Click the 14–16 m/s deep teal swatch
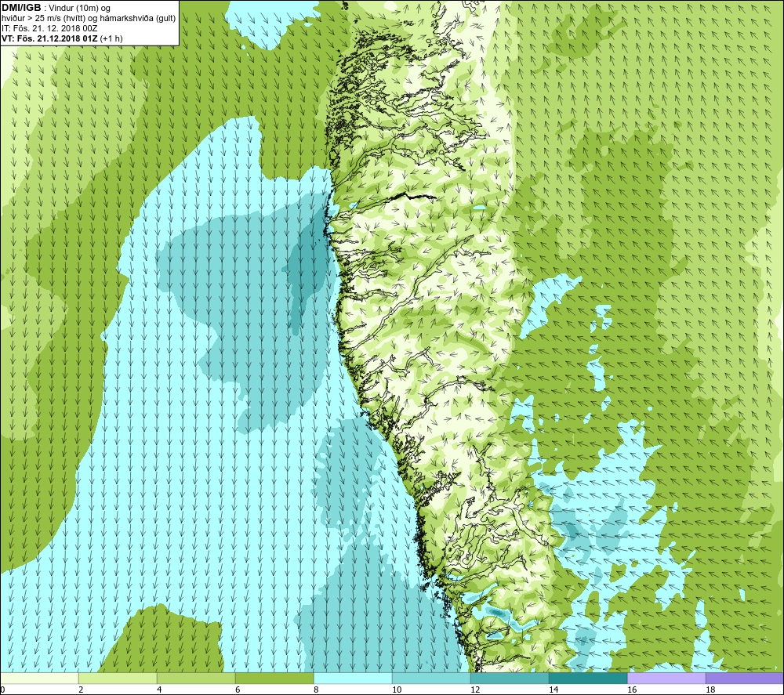 588,678
